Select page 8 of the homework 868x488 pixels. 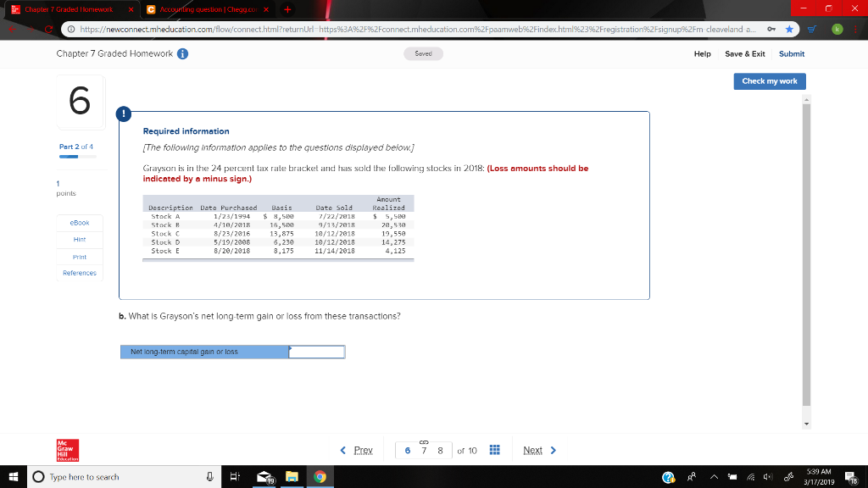tap(442, 450)
